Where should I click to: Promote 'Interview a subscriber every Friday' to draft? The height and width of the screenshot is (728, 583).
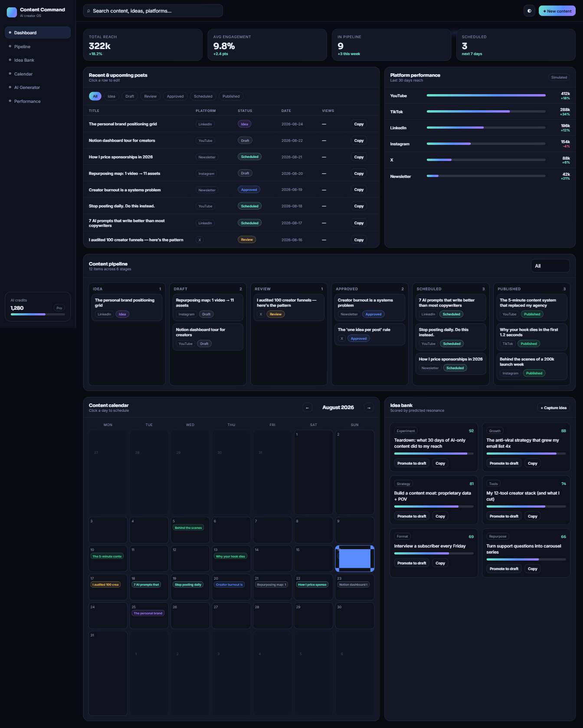tap(412, 563)
